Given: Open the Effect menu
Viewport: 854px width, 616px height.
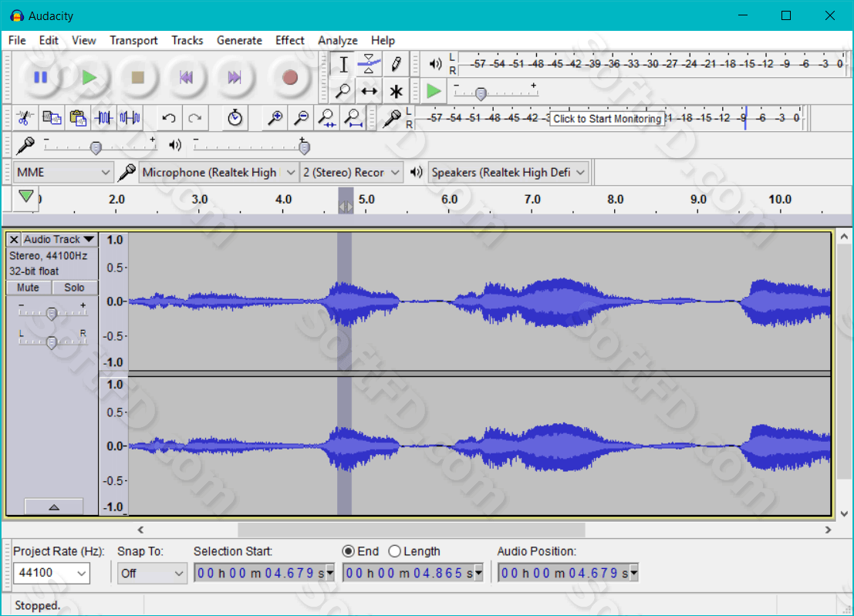Looking at the screenshot, I should pyautogui.click(x=290, y=40).
